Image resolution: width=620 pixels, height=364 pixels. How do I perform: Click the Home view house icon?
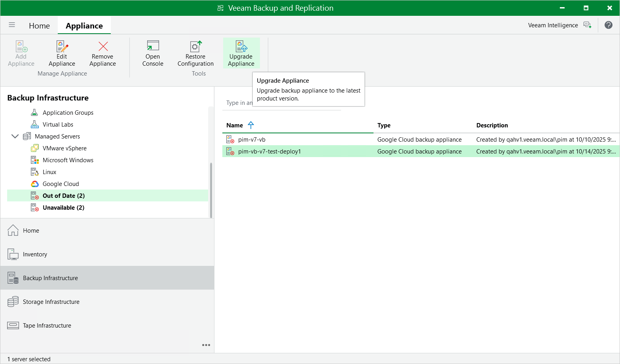pyautogui.click(x=13, y=230)
